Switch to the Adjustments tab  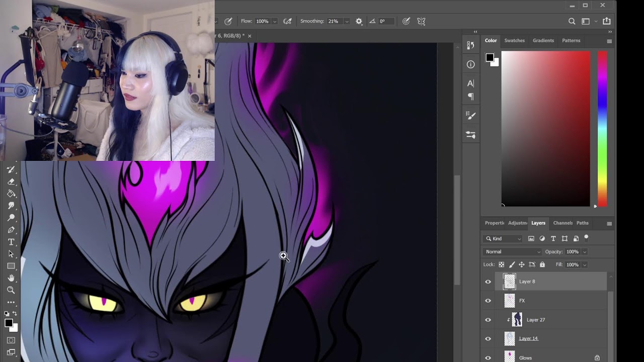[x=518, y=223]
